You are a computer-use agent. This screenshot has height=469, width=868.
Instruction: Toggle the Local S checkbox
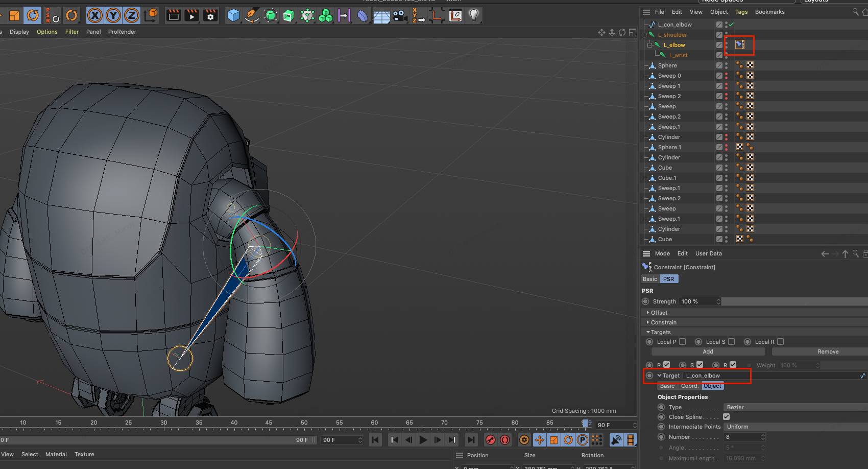(x=732, y=342)
